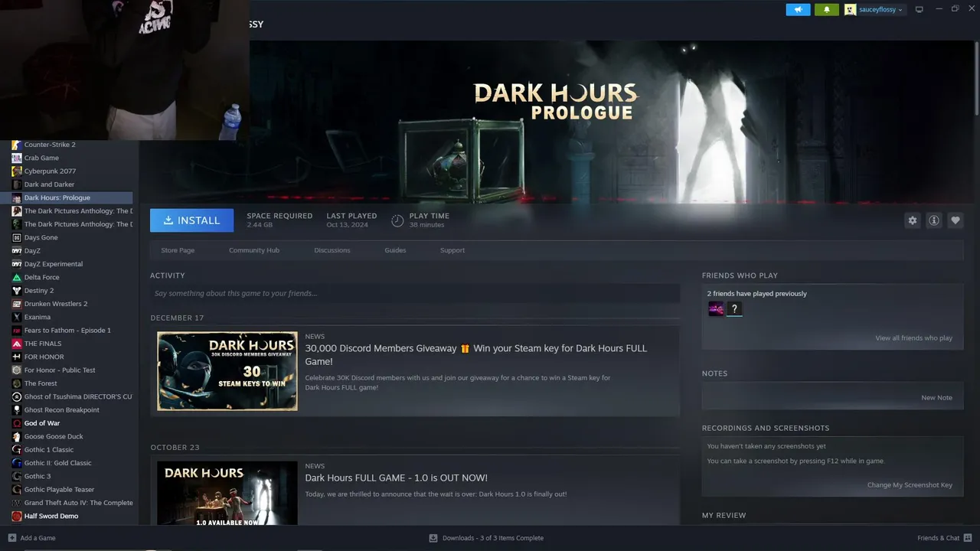Open game settings gear icon
Viewport: 980px width, 551px height.
[913, 220]
